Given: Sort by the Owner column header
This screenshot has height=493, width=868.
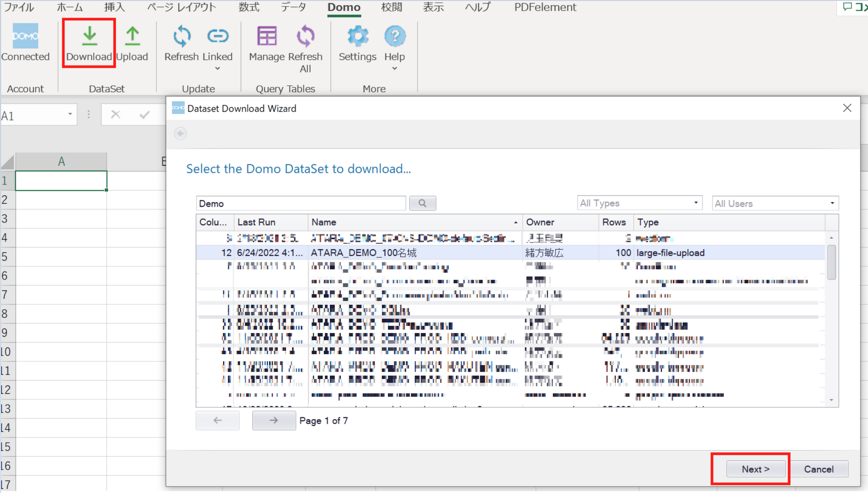Looking at the screenshot, I should (560, 222).
